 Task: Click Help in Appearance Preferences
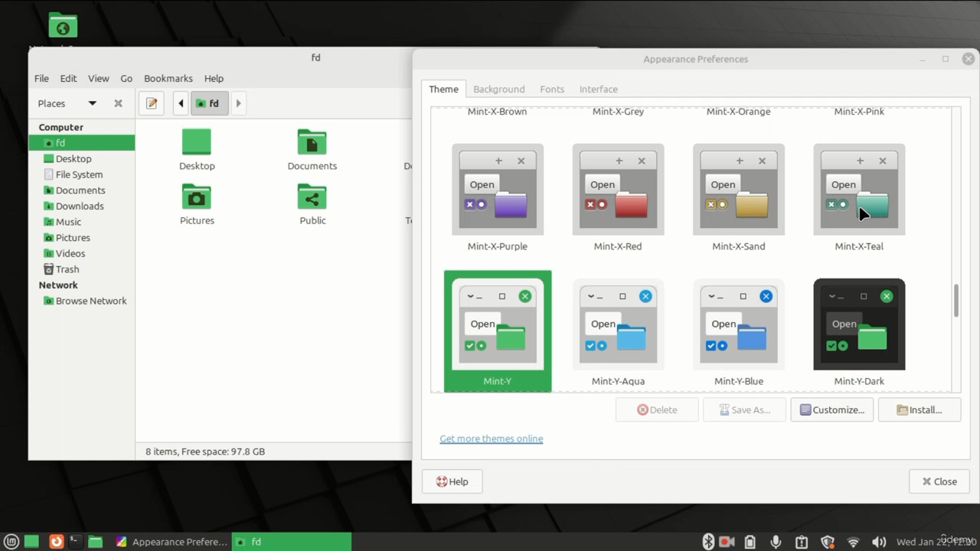[452, 481]
